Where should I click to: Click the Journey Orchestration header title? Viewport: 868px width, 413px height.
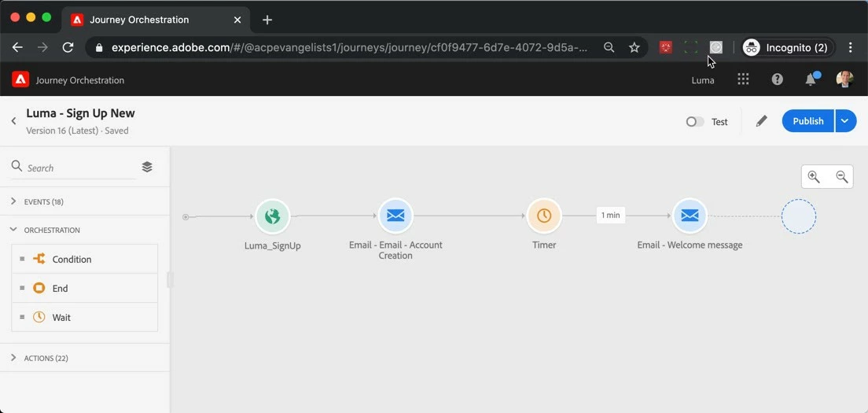[x=80, y=80]
